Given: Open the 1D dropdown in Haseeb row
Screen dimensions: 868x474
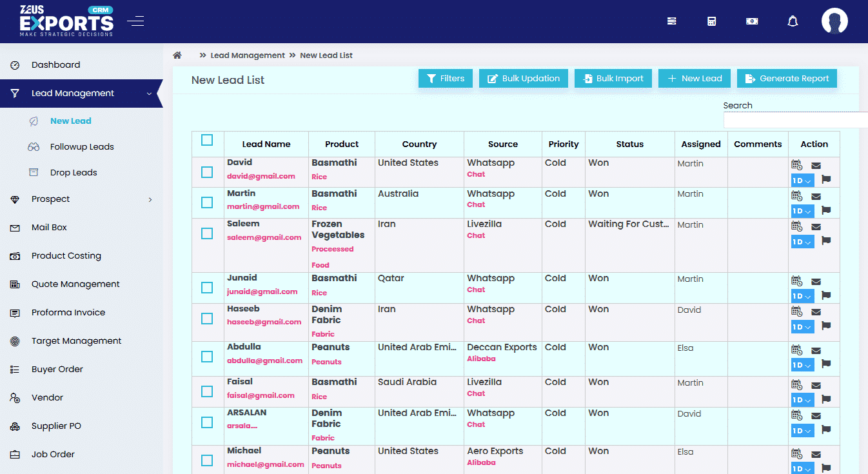Looking at the screenshot, I should point(802,327).
